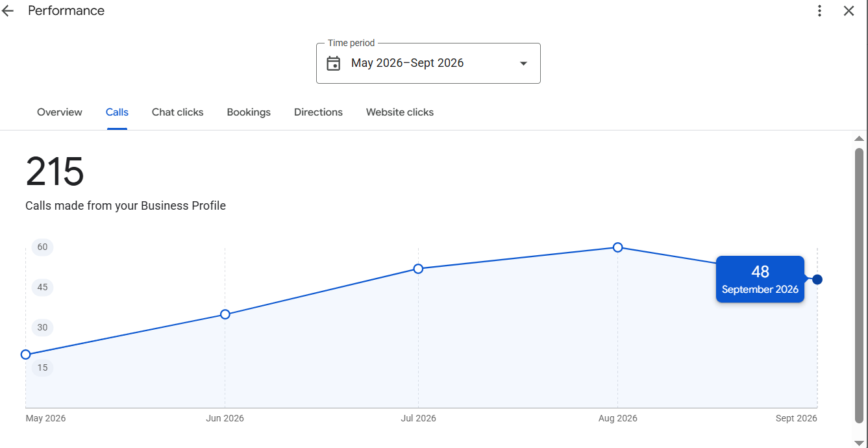Click the May 2026 data point on chart
The width and height of the screenshot is (868, 448).
[x=26, y=355]
